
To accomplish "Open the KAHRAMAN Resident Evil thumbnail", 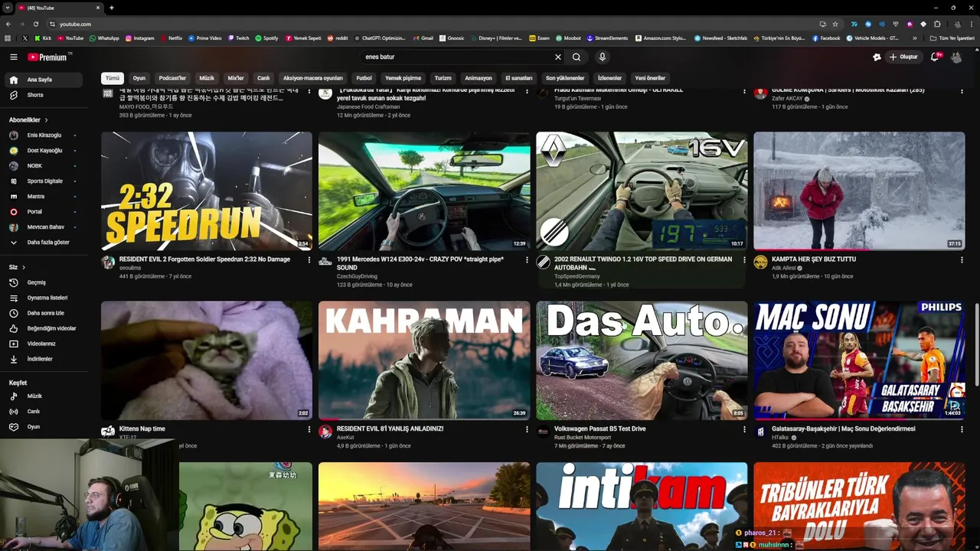I will pyautogui.click(x=424, y=360).
